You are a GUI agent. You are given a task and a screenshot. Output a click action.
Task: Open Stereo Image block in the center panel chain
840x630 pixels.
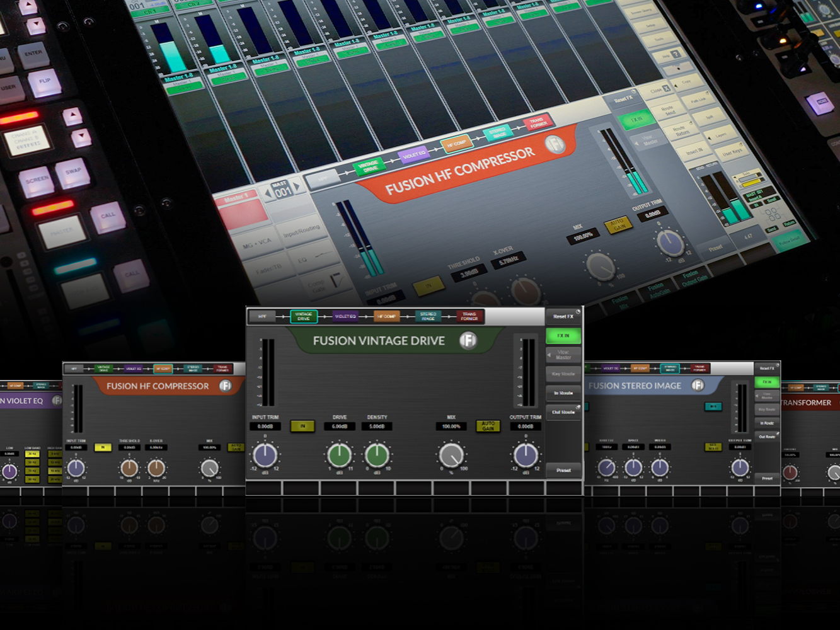[x=429, y=316]
